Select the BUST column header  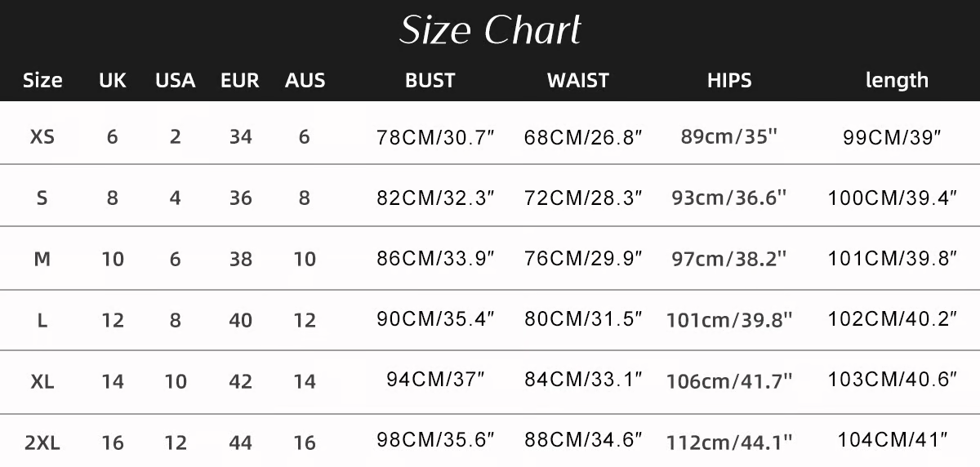(x=430, y=80)
